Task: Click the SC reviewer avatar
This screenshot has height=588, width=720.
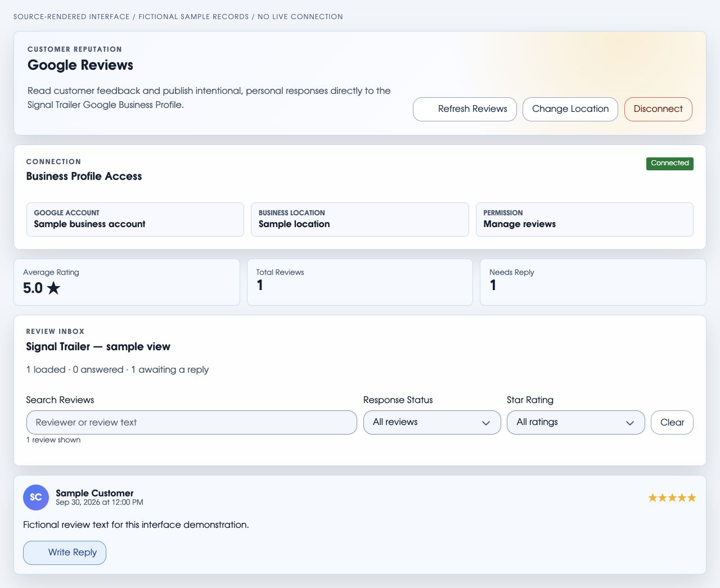Action: tap(36, 497)
